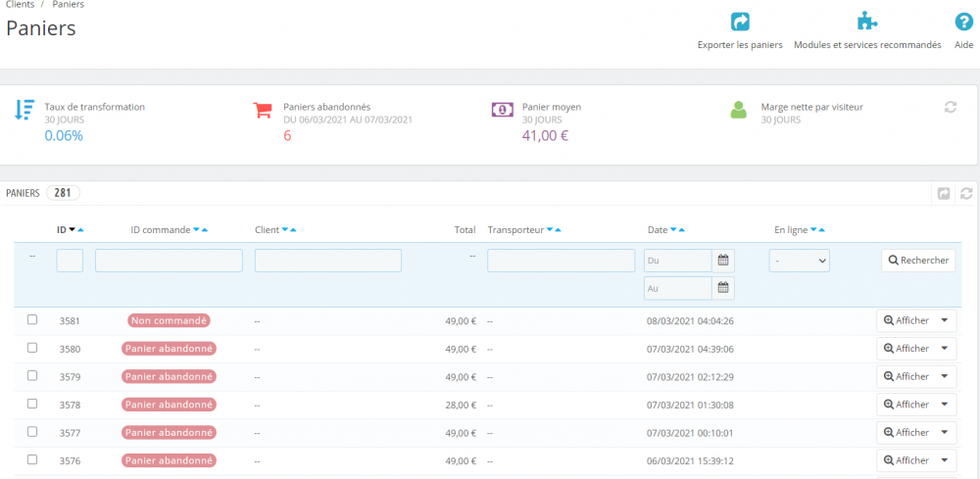Click the Rechercher button
Image resolution: width=980 pixels, height=479 pixels.
(918, 261)
